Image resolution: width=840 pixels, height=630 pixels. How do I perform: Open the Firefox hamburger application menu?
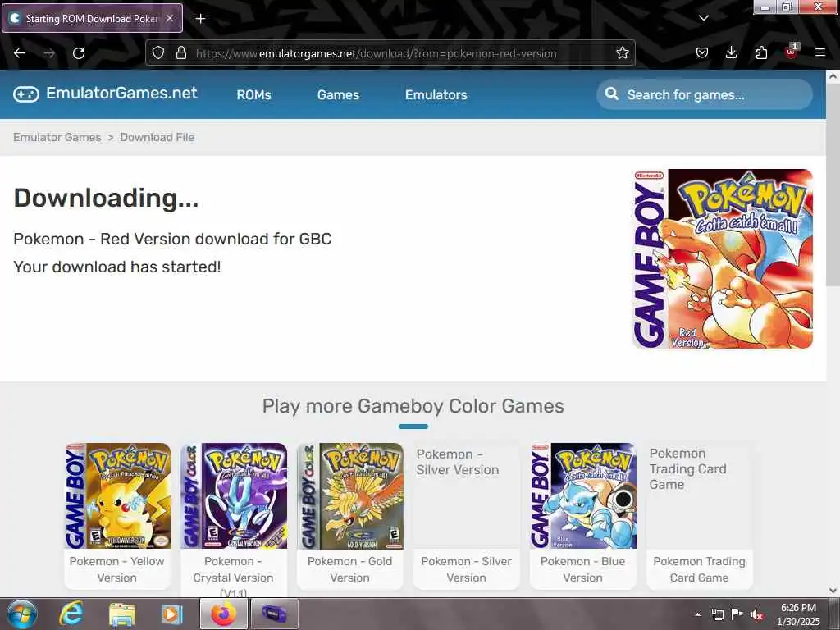coord(820,52)
